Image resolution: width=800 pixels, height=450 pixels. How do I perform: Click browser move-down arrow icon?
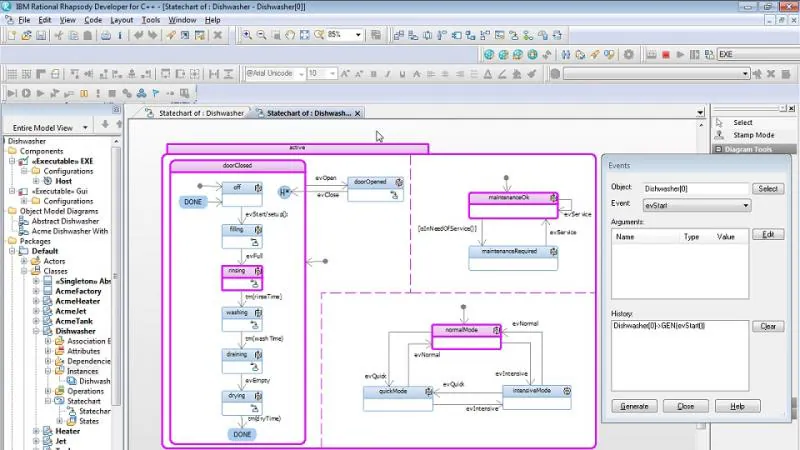105,124
